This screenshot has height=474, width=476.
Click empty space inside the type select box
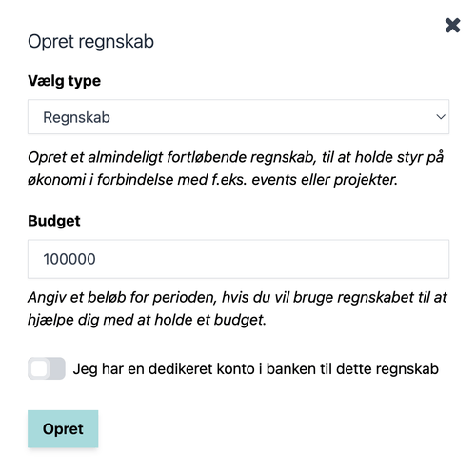269,117
